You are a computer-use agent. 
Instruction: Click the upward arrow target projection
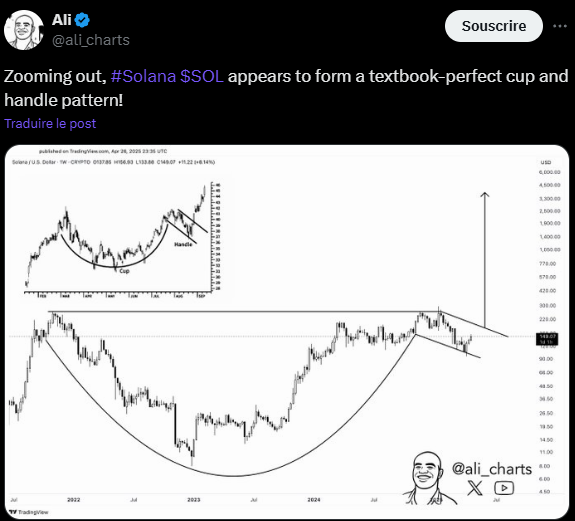(x=485, y=260)
